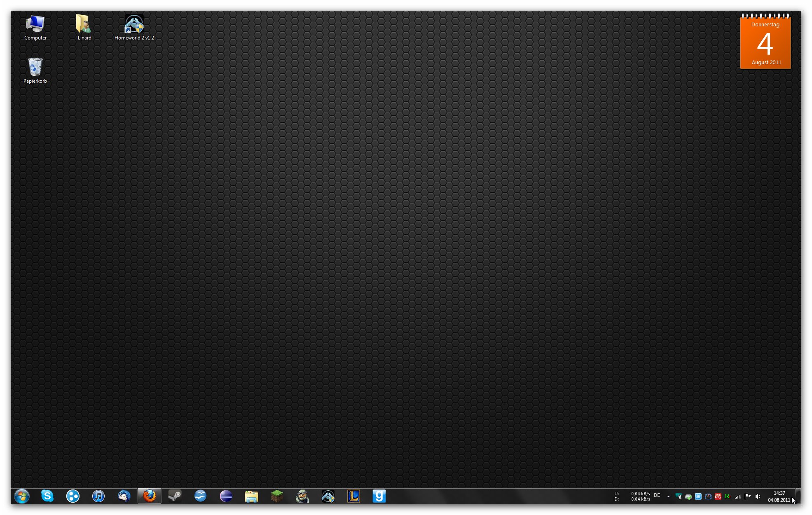Switch to the Firefox window
The height and width of the screenshot is (515, 812).
click(x=150, y=496)
